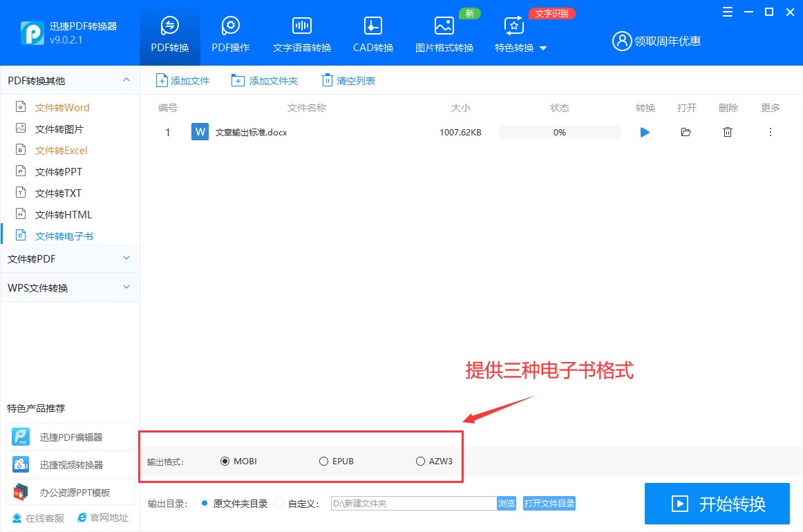Switch to the CAD转换 tab

tap(372, 32)
